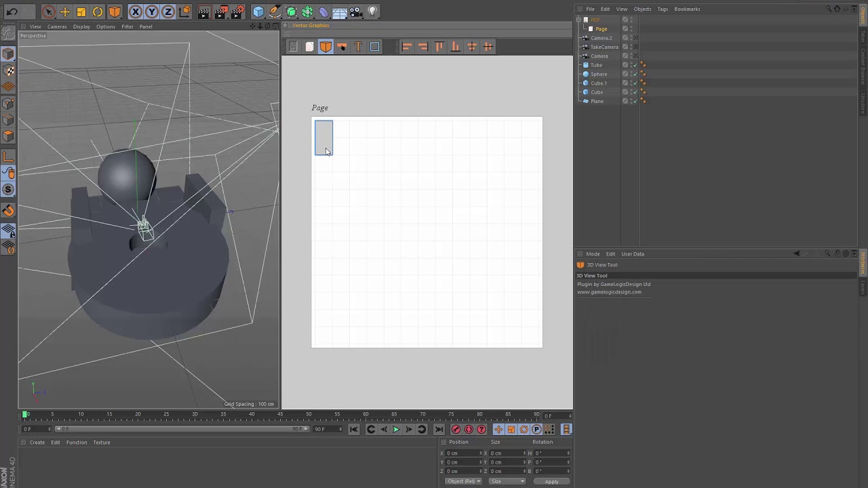Click Vector Graphics page icon

pos(309,47)
